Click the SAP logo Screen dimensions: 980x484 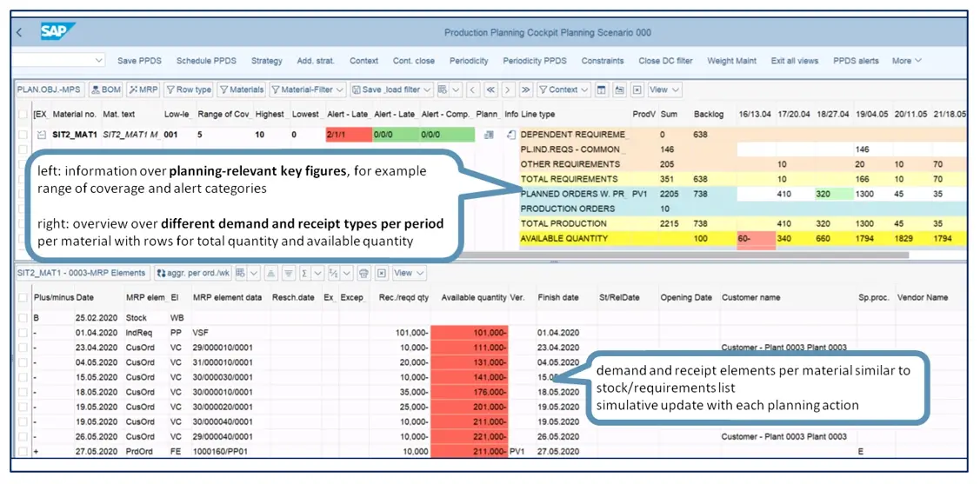58,32
